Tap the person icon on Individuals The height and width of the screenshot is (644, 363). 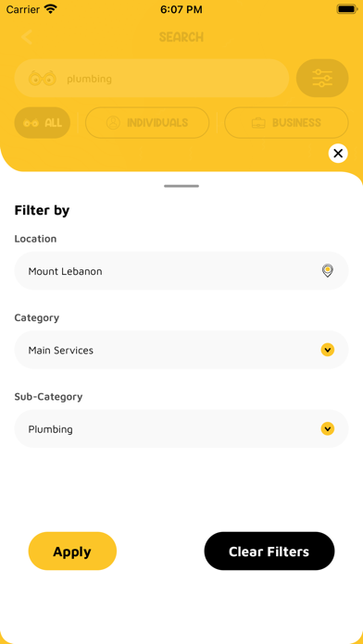pyautogui.click(x=113, y=122)
